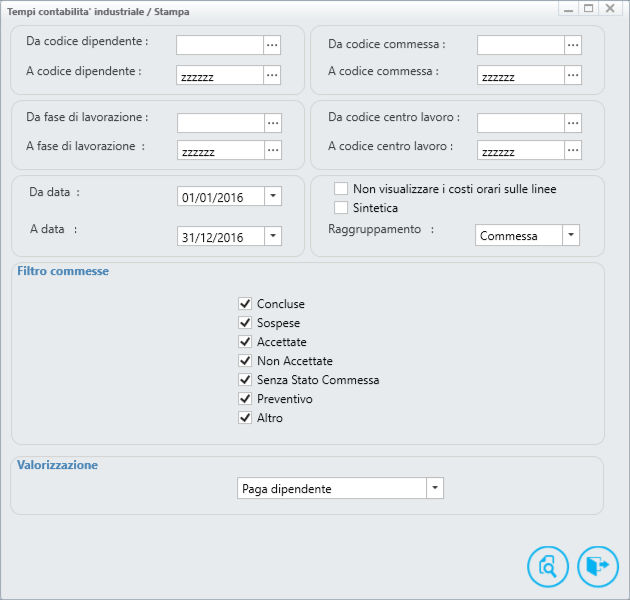630x600 pixels.
Task: Click the Da codice commessa input field
Action: [x=521, y=45]
